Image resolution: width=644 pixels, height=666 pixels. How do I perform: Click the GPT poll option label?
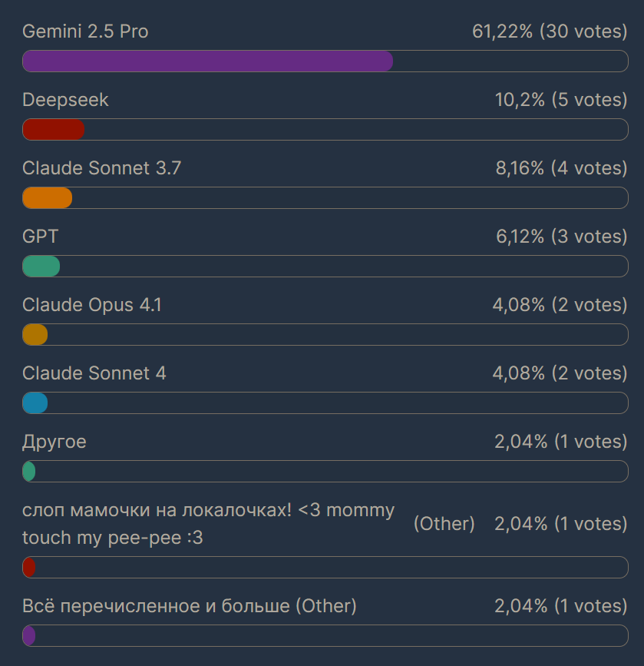[41, 237]
